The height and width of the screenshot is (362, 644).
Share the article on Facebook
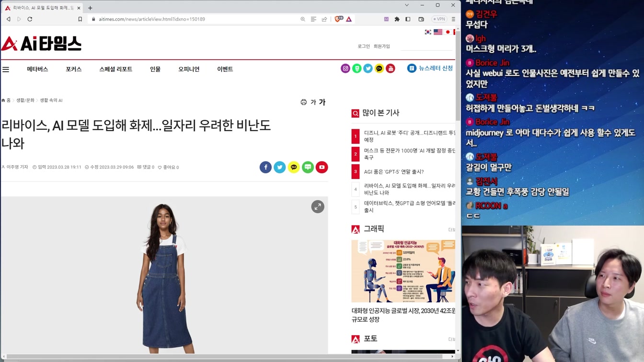265,167
